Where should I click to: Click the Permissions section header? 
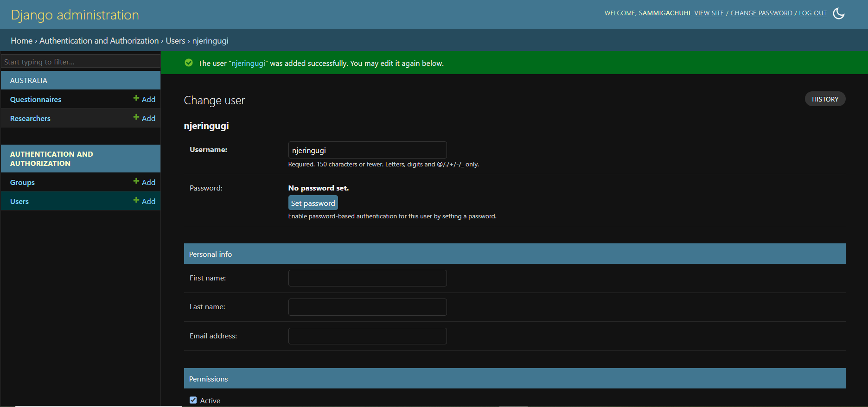[x=515, y=378]
